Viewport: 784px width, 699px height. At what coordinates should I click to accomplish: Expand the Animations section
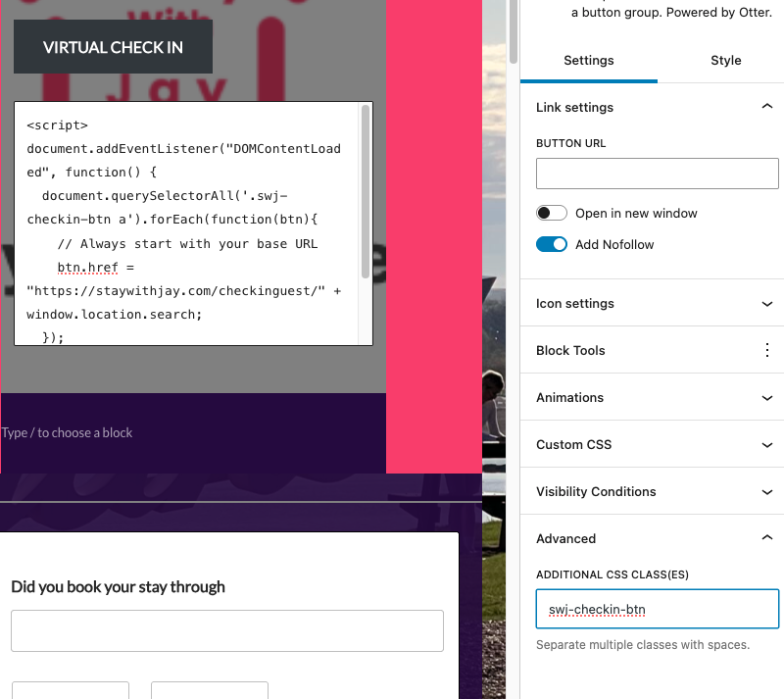[767, 397]
